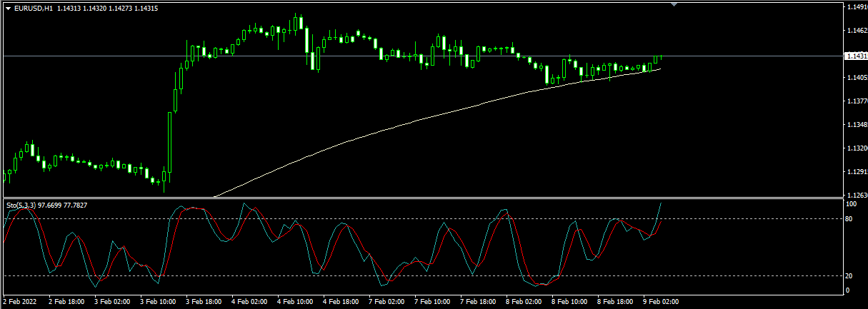This screenshot has height=309, width=868.
Task: Click the Sto(5,3,3) indicator label
Action: tap(21, 206)
